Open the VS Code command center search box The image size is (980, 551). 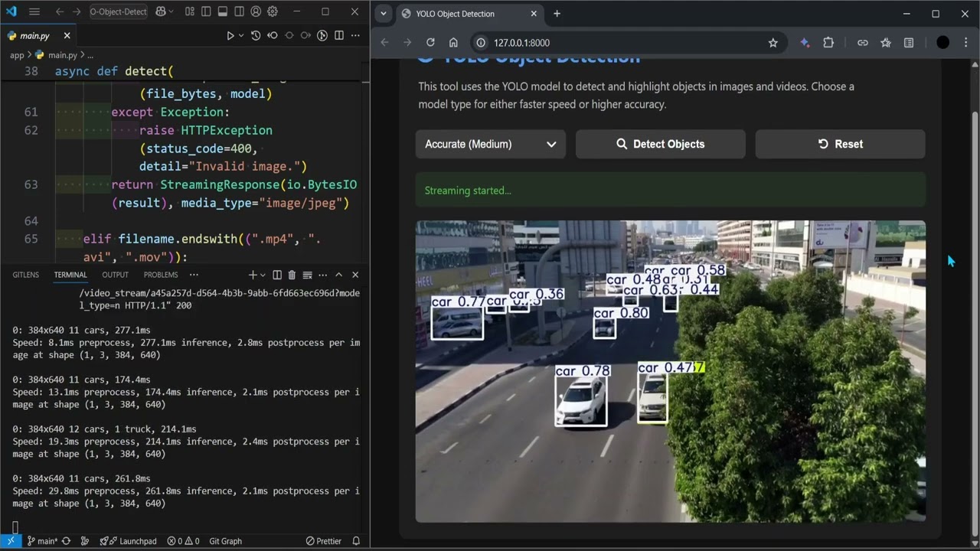(x=118, y=11)
